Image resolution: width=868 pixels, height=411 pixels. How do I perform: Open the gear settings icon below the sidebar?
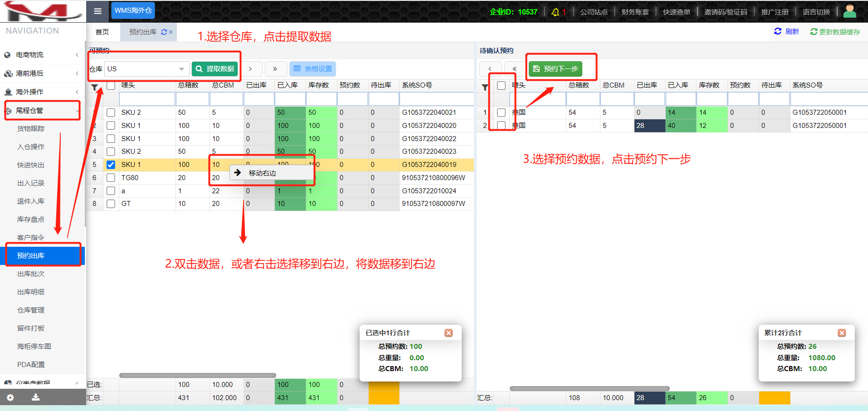pyautogui.click(x=10, y=398)
